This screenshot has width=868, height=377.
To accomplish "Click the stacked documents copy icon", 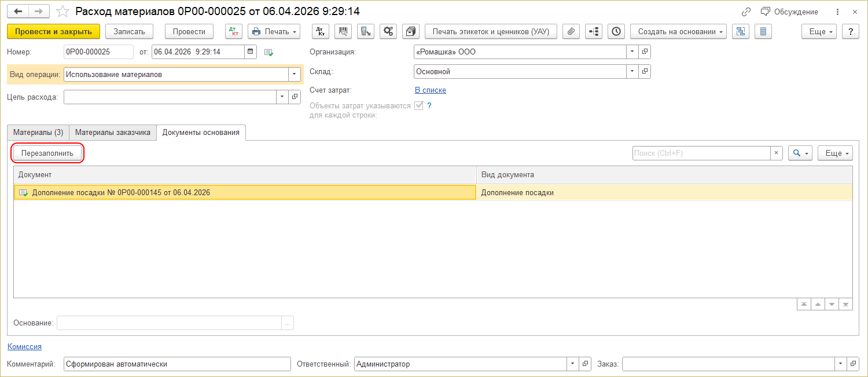I will click(411, 31).
